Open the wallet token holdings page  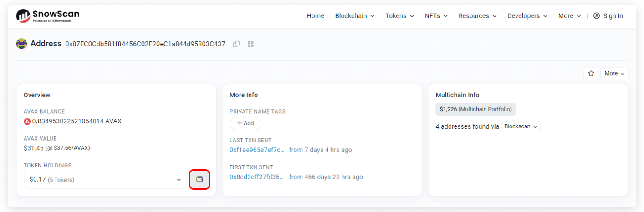pos(199,179)
